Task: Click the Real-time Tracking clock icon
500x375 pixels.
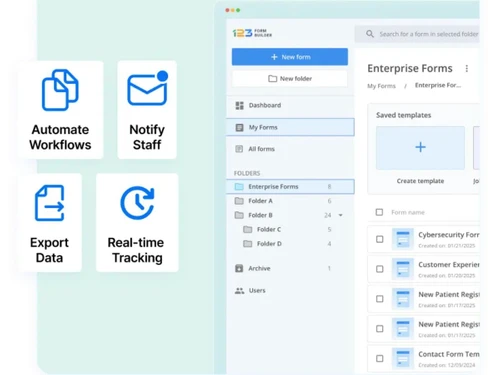Action: tap(137, 203)
